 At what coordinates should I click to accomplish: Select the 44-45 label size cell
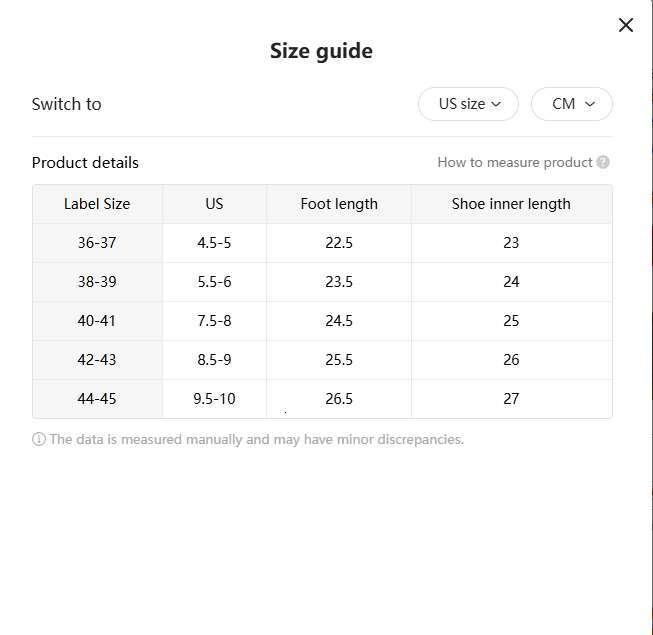(97, 399)
